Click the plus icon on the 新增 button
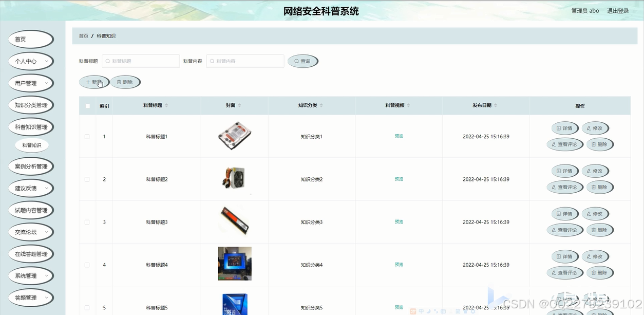Screen dimensions: 644x315 (x=87, y=82)
